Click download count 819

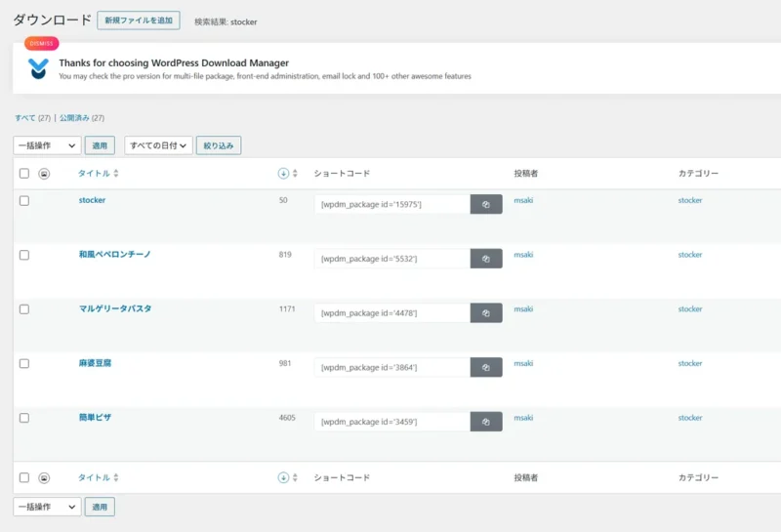[285, 255]
